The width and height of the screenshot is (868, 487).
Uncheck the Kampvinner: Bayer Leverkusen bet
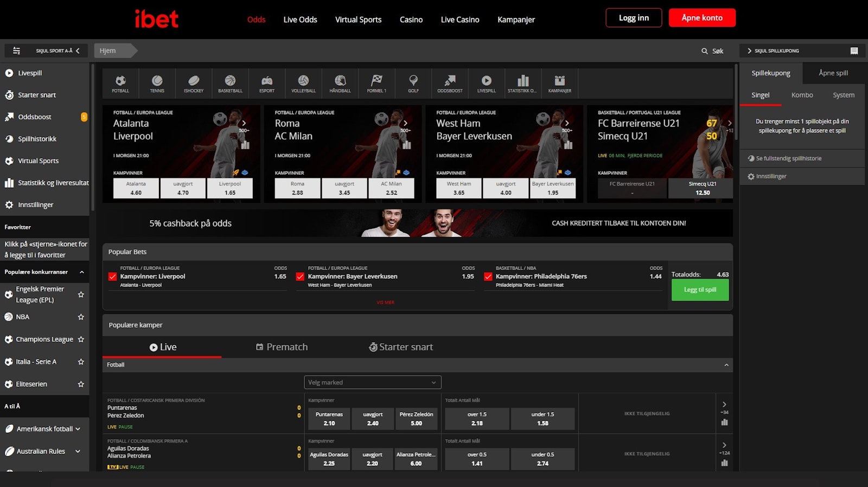point(300,277)
